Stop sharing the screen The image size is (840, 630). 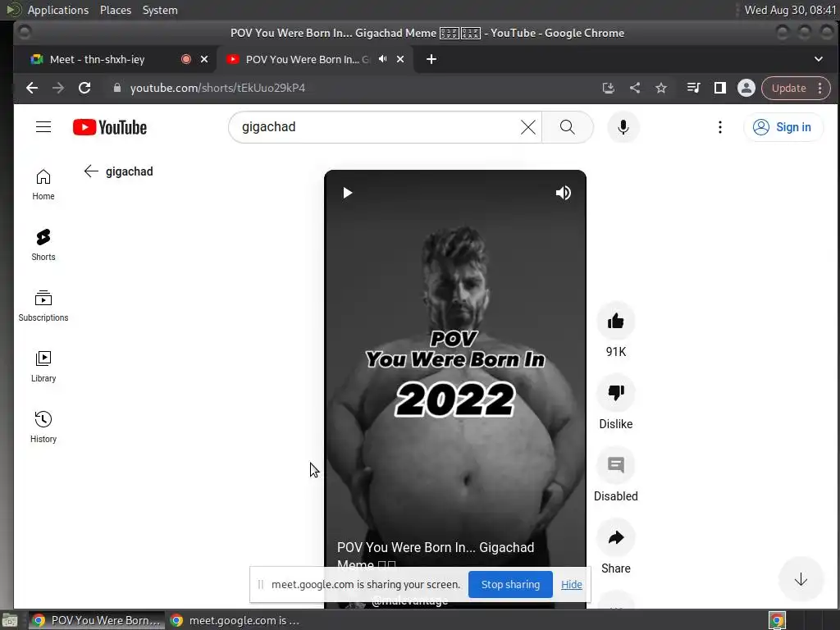tap(510, 584)
